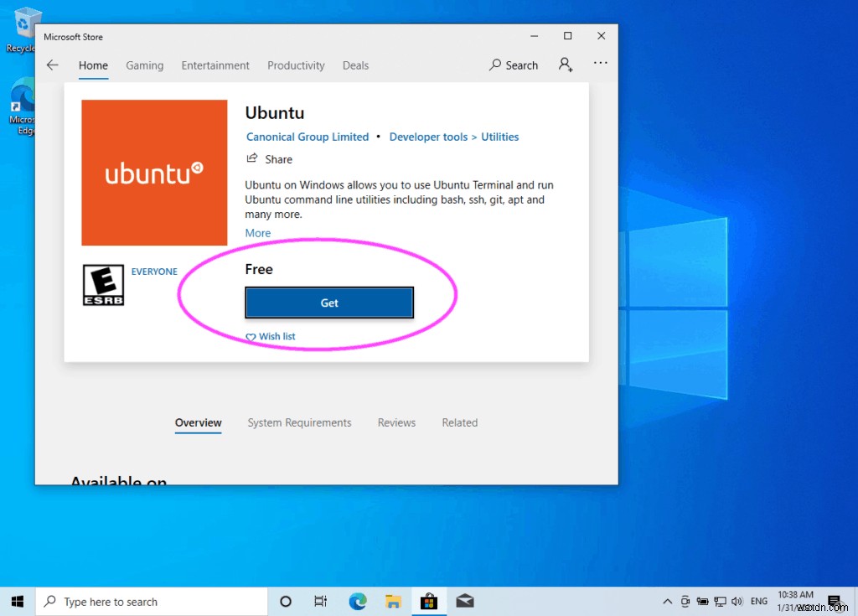The width and height of the screenshot is (858, 616).
Task: Switch to the System Requirements tab
Action: tap(299, 422)
